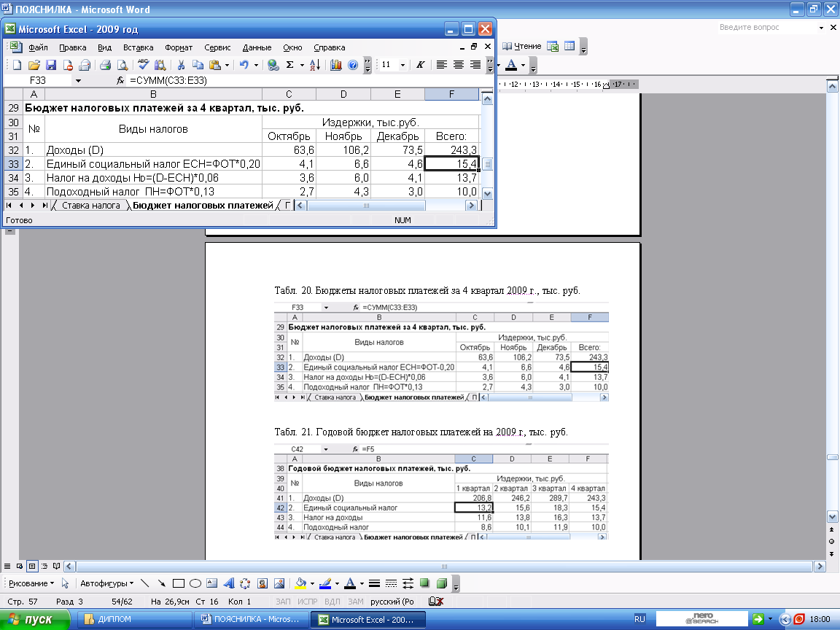Image resolution: width=840 pixels, height=630 pixels.
Task: Open a file with Excel's Open folder icon
Action: [x=34, y=65]
